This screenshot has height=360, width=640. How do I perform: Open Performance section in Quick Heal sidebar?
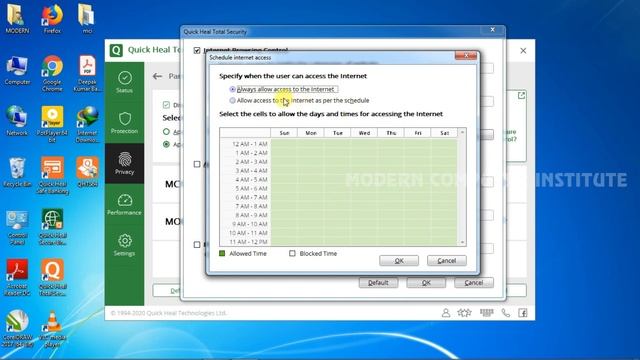(x=124, y=204)
